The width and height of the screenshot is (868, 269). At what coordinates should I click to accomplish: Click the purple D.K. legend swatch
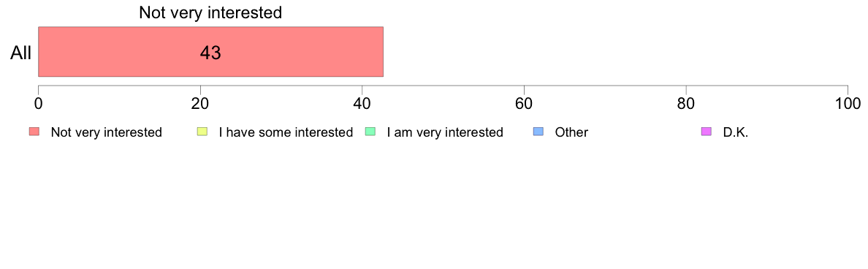pyautogui.click(x=707, y=132)
